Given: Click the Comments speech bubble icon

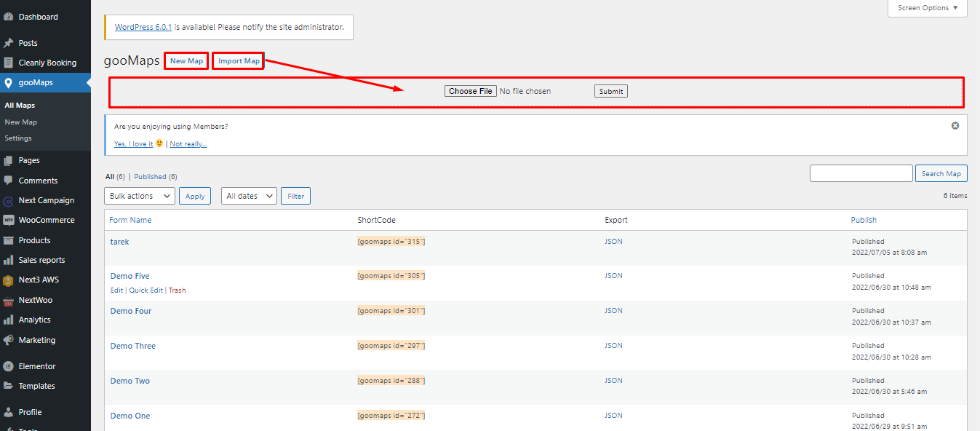Looking at the screenshot, I should coord(9,181).
